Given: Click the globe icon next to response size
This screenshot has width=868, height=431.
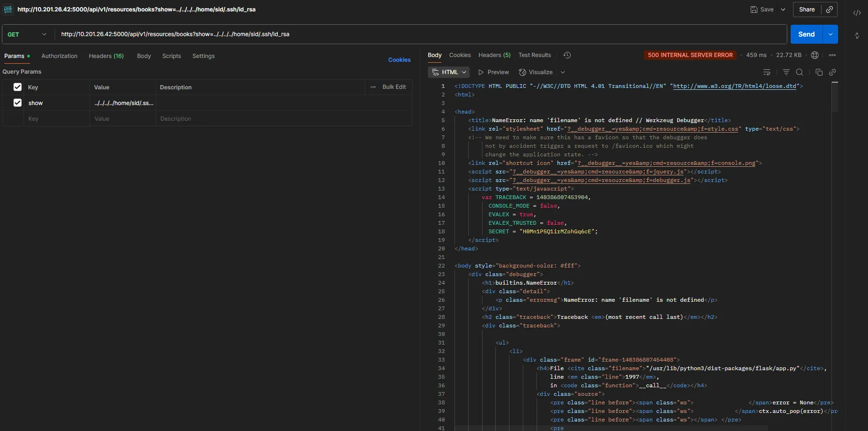Looking at the screenshot, I should click(x=815, y=55).
